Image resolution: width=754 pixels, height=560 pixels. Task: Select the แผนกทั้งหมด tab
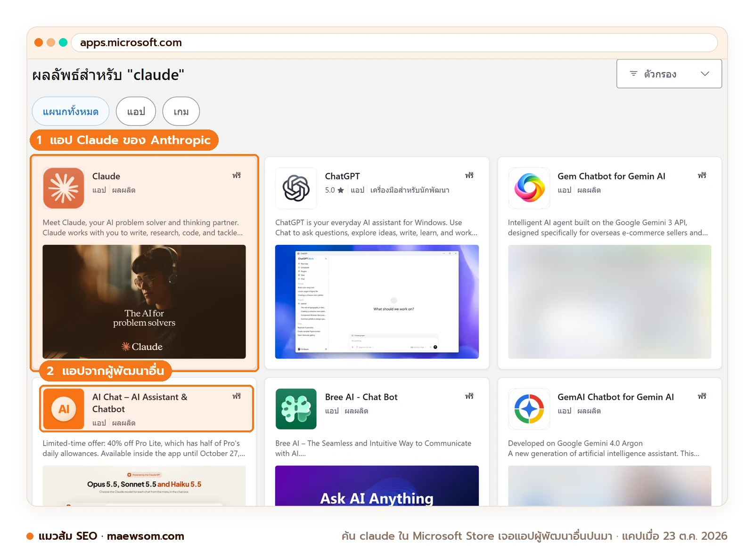coord(71,111)
